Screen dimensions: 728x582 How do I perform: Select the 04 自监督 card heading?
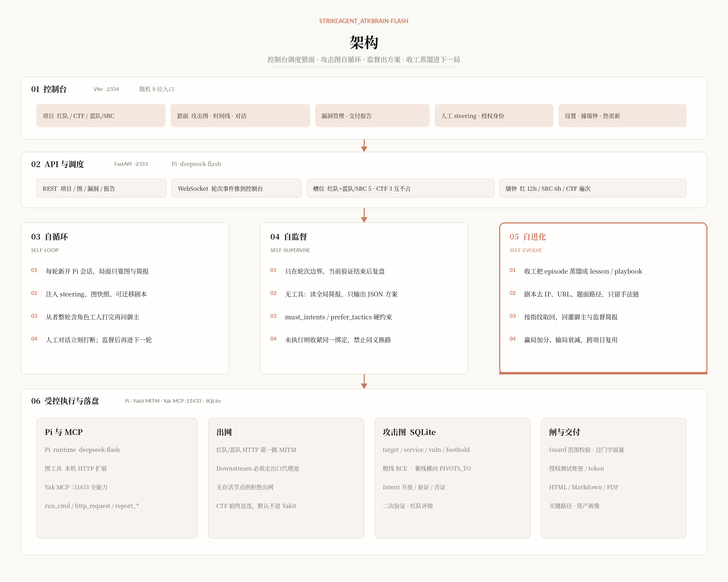(288, 237)
